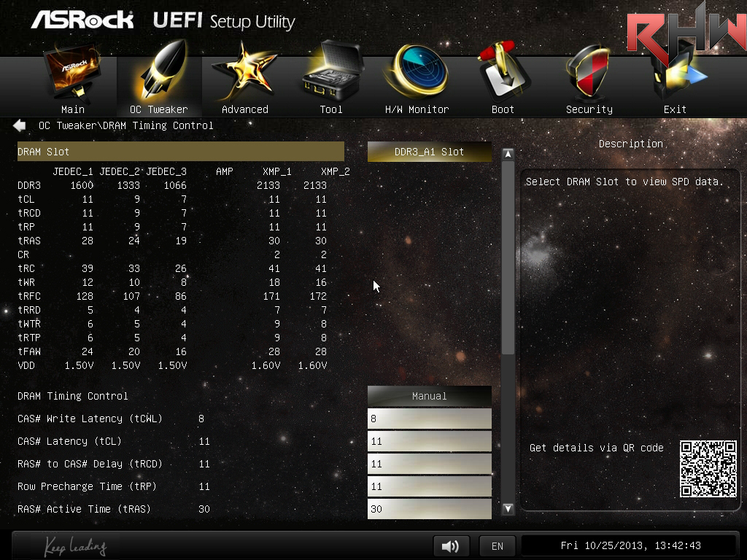This screenshot has height=560, width=747.
Task: Select the DRAM Timing Control label
Action: click(x=72, y=396)
